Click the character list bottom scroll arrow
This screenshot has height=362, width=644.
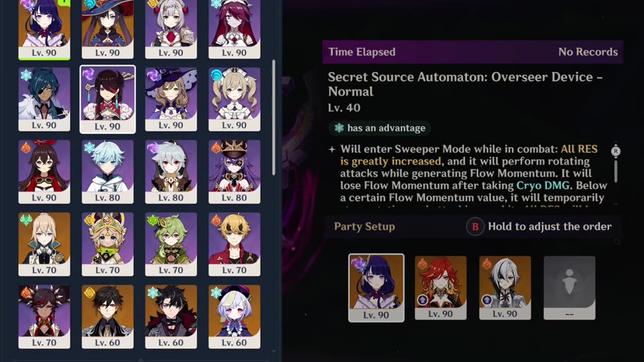click(x=273, y=351)
